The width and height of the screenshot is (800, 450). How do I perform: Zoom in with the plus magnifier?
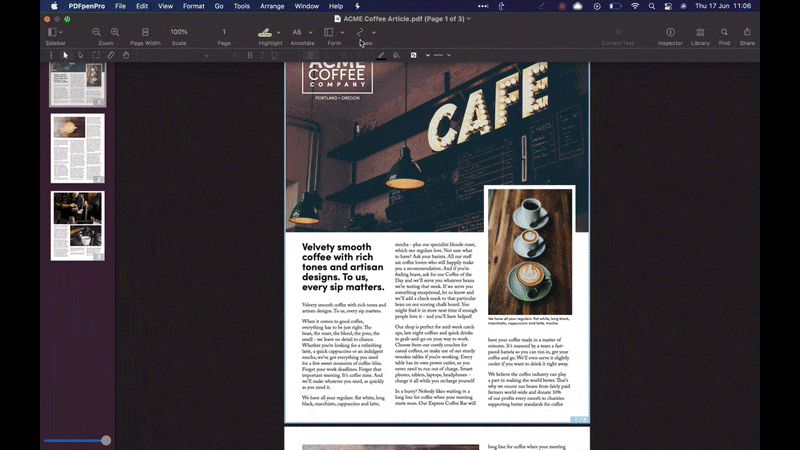coord(115,32)
